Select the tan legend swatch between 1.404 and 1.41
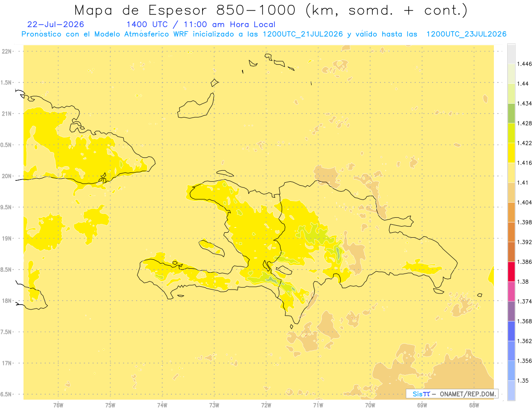The image size is (532, 411). coord(511,192)
